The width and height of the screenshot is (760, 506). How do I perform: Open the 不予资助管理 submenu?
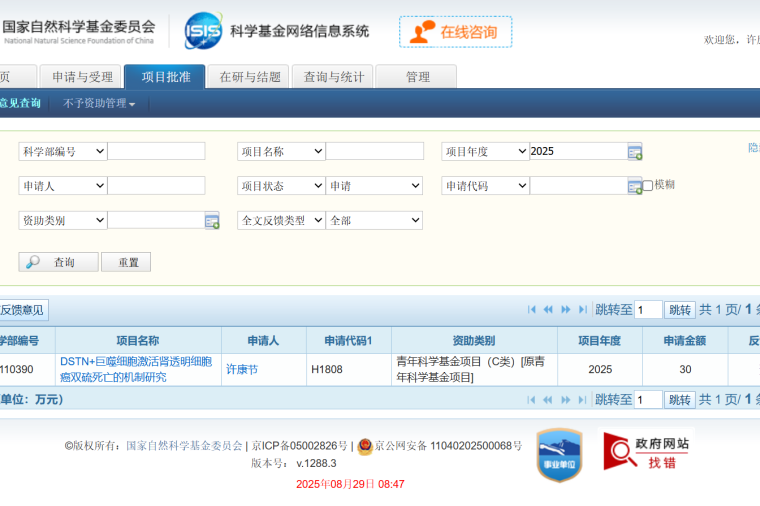[99, 103]
